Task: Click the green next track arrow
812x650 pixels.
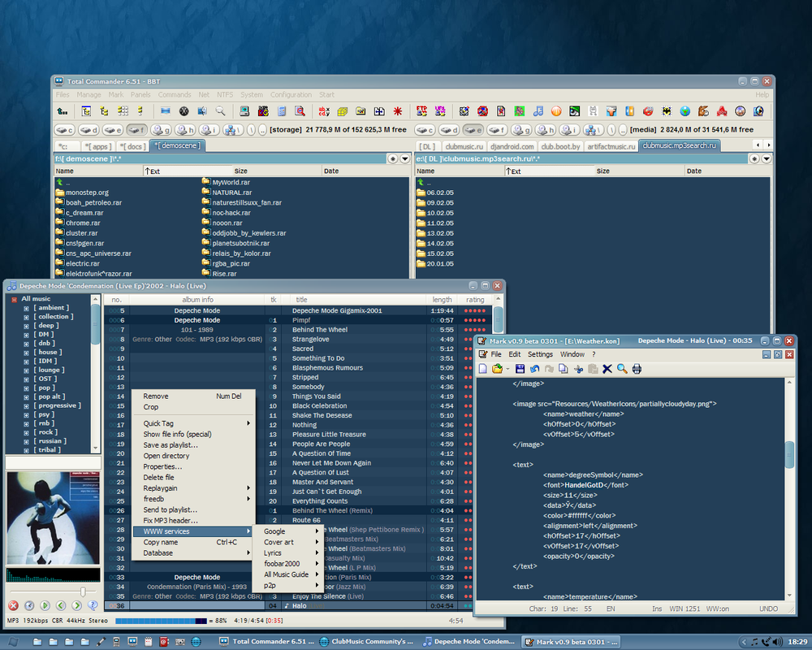Action: [76, 605]
